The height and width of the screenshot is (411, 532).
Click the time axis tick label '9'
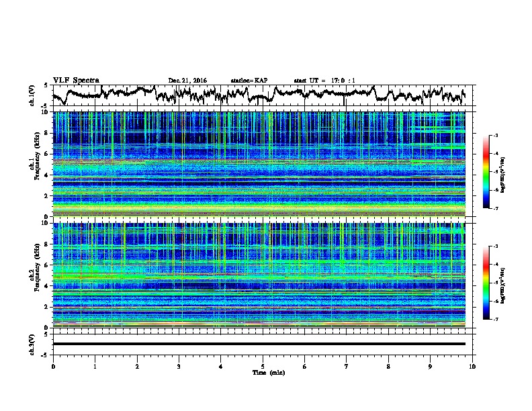(x=430, y=367)
